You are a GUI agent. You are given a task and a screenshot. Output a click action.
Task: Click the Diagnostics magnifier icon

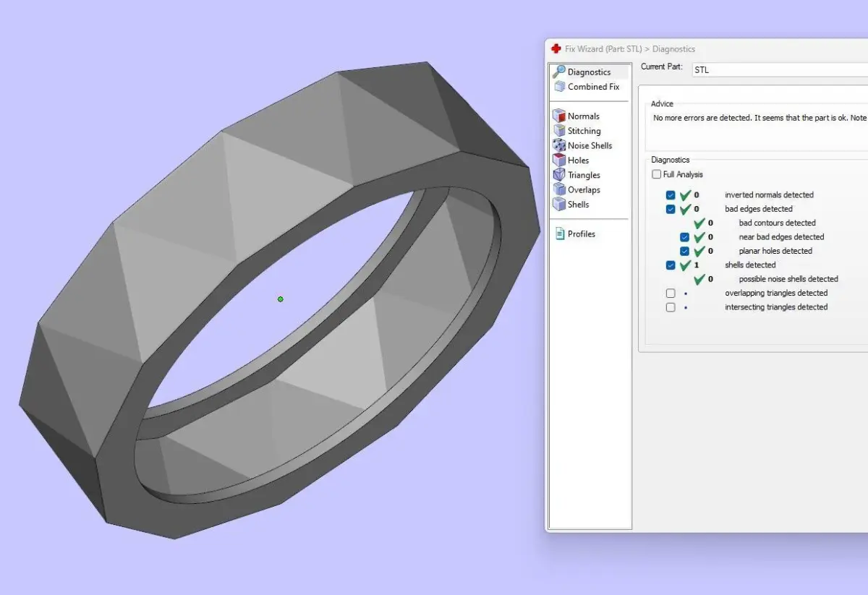[558, 72]
